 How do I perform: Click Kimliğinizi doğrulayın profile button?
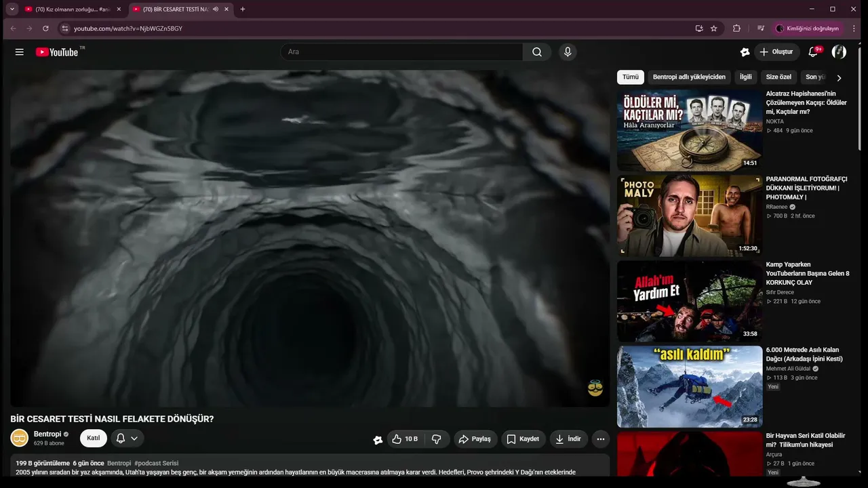(x=807, y=28)
